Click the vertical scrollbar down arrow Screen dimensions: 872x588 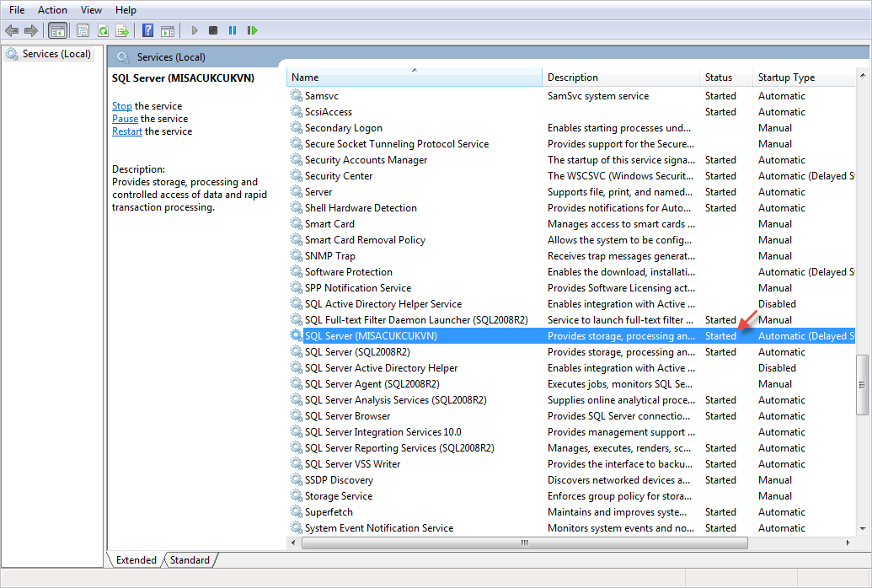pyautogui.click(x=863, y=529)
